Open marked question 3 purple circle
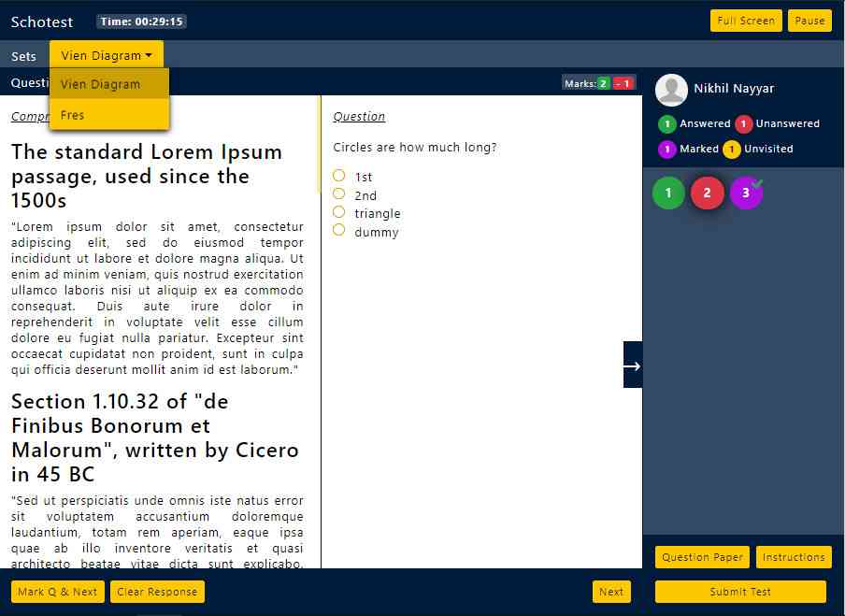 [746, 193]
